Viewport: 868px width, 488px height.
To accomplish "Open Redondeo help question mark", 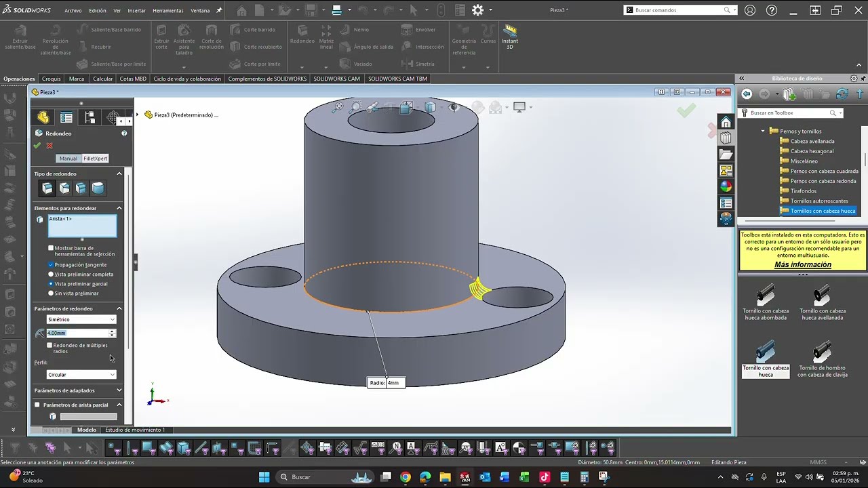I will [x=124, y=134].
